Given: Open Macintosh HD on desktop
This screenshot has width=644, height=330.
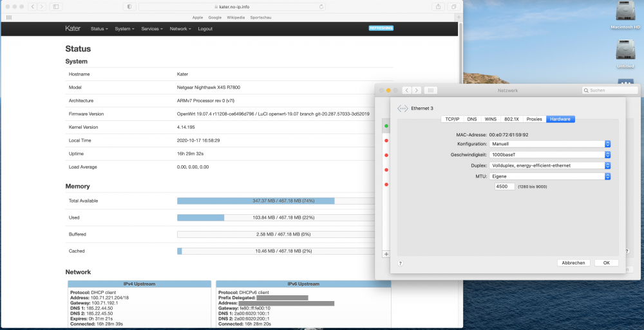Looking at the screenshot, I should 625,15.
